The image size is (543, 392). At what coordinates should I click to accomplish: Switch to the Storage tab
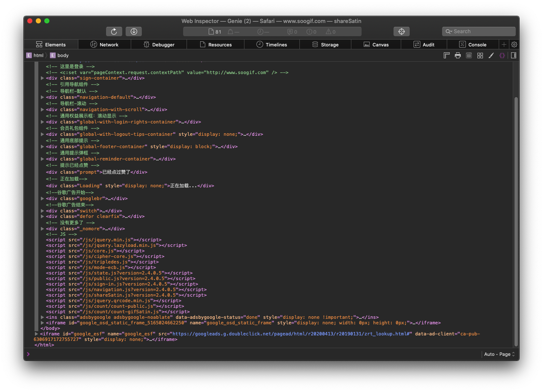[325, 45]
